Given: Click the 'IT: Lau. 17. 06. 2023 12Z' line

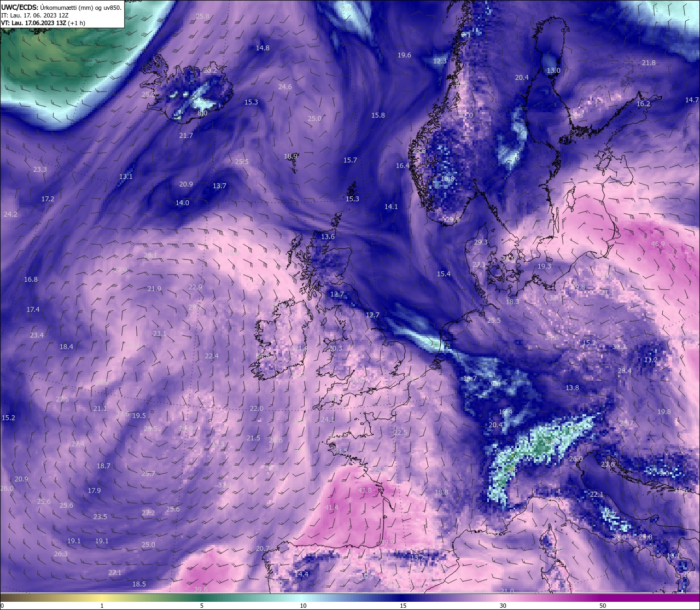Looking at the screenshot, I should (x=35, y=15).
